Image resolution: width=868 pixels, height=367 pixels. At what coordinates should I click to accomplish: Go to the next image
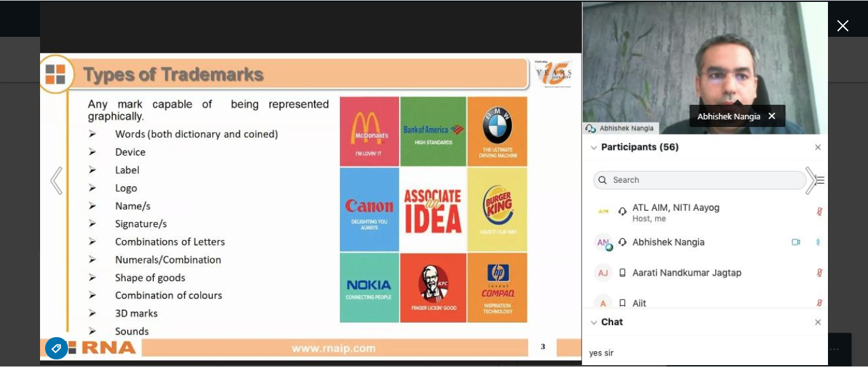(811, 181)
